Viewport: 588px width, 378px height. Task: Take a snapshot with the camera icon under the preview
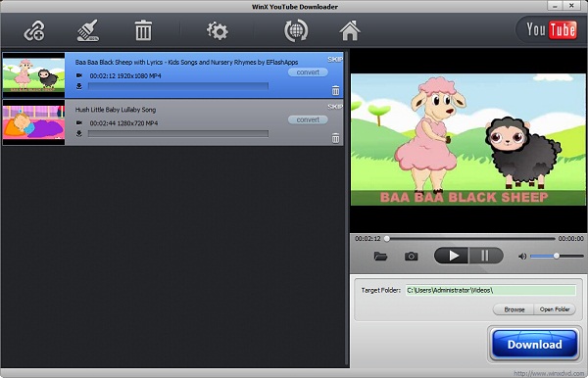(411, 257)
